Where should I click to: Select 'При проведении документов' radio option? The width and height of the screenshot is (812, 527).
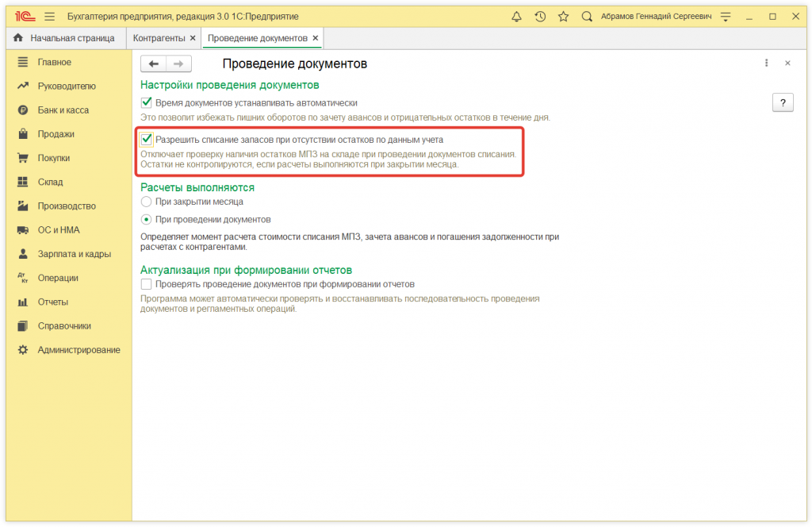(146, 219)
